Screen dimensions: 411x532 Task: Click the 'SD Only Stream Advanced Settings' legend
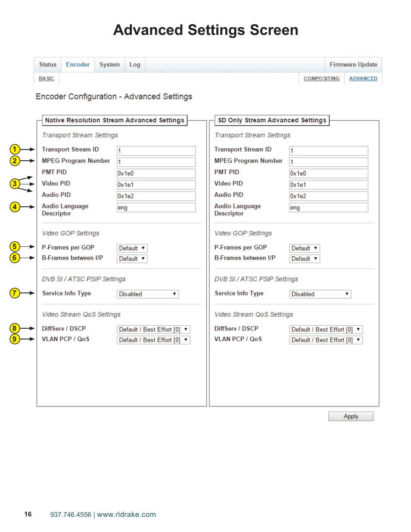[x=272, y=120]
